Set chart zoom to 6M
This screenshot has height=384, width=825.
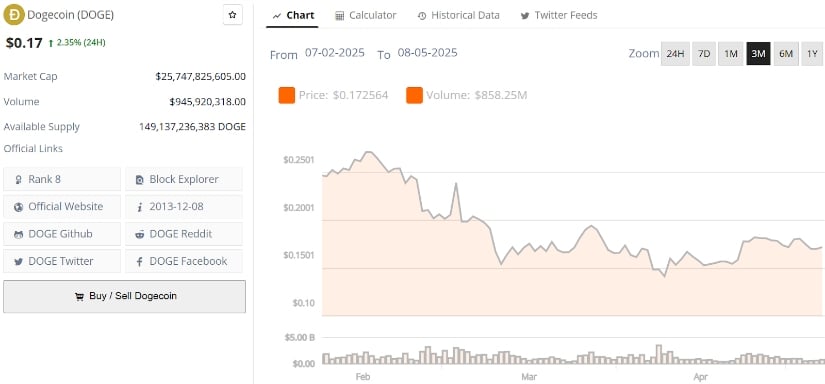click(x=786, y=54)
